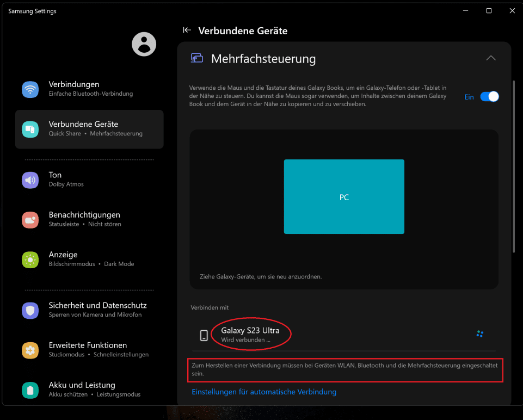Click the 'Einfache Bluetooth-Verbindung' subtitle

pos(91,94)
